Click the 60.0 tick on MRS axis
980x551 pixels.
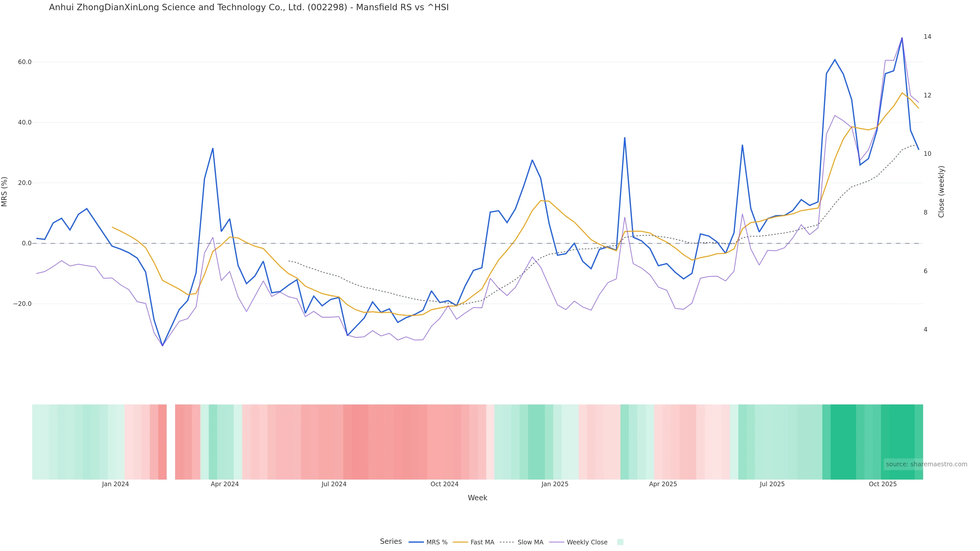point(25,62)
